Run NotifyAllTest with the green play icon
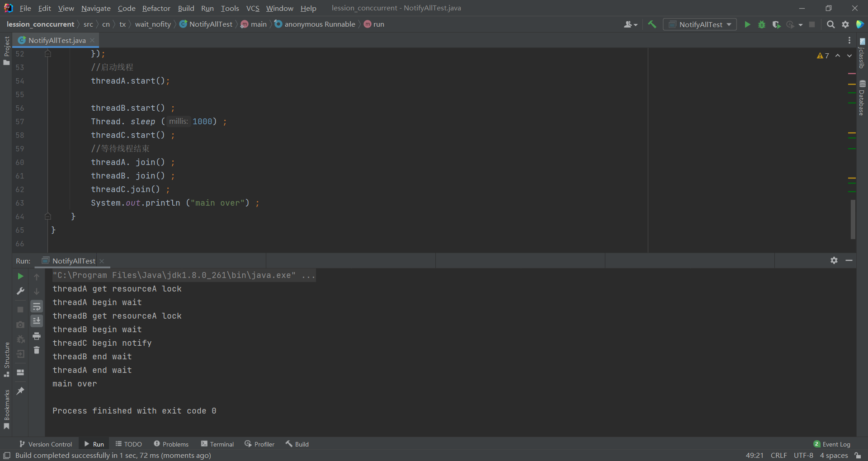Screen dimensions: 868x461 click(747, 24)
